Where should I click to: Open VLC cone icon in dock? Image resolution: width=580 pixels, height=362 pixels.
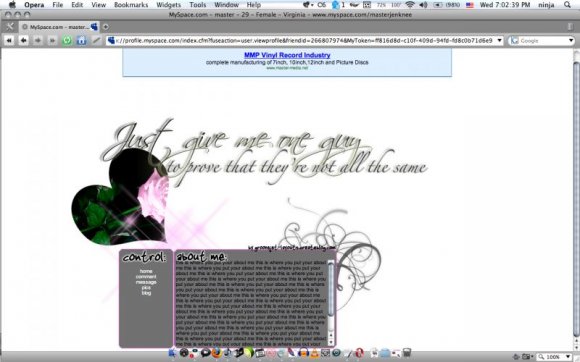click(314, 353)
